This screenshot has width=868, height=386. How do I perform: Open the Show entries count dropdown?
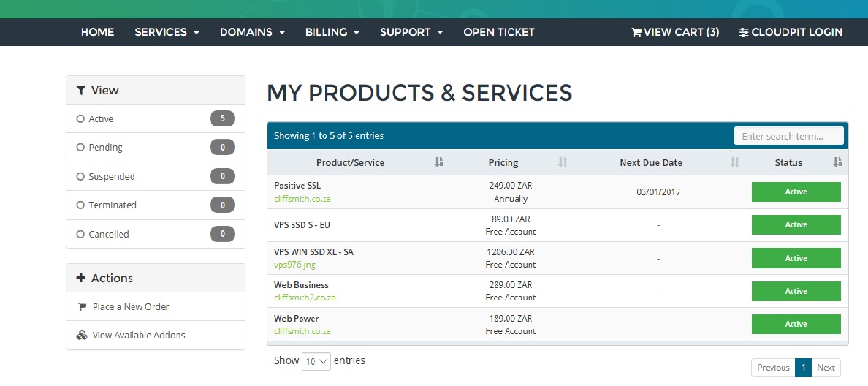(316, 361)
